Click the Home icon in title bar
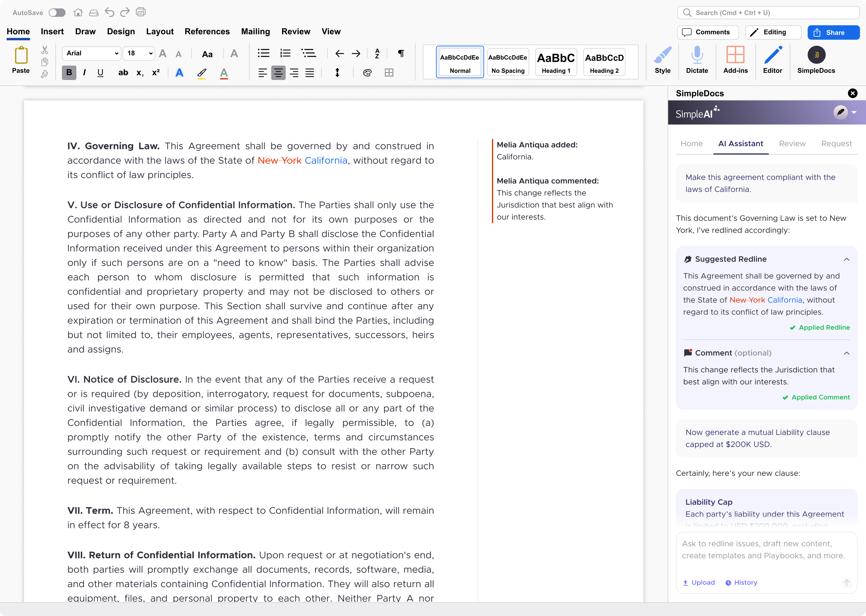Image resolution: width=866 pixels, height=616 pixels. click(78, 13)
